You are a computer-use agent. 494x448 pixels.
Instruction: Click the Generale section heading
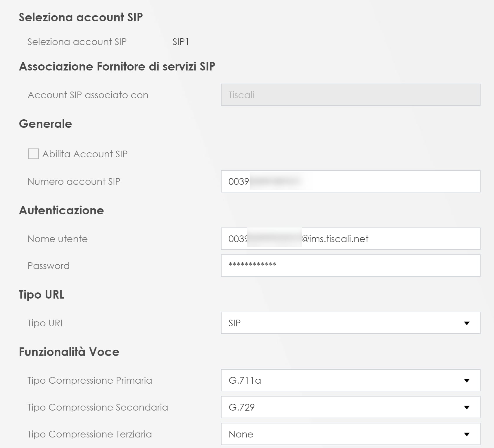click(45, 124)
